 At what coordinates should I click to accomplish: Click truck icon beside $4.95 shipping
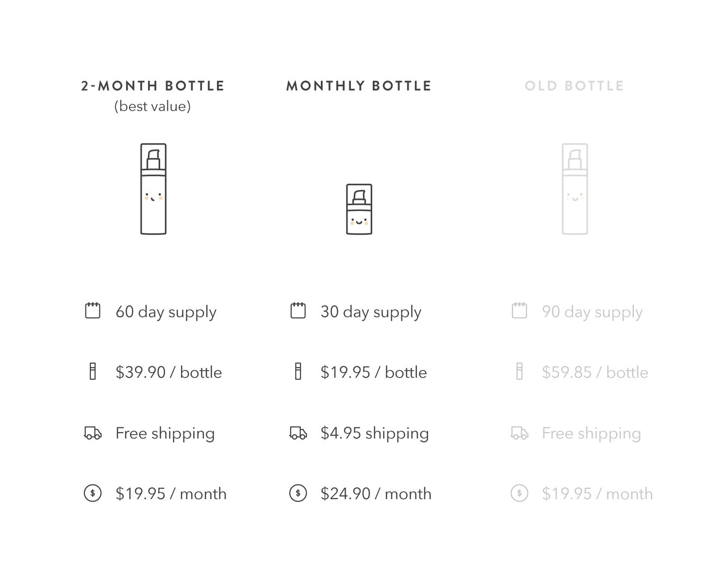click(298, 433)
